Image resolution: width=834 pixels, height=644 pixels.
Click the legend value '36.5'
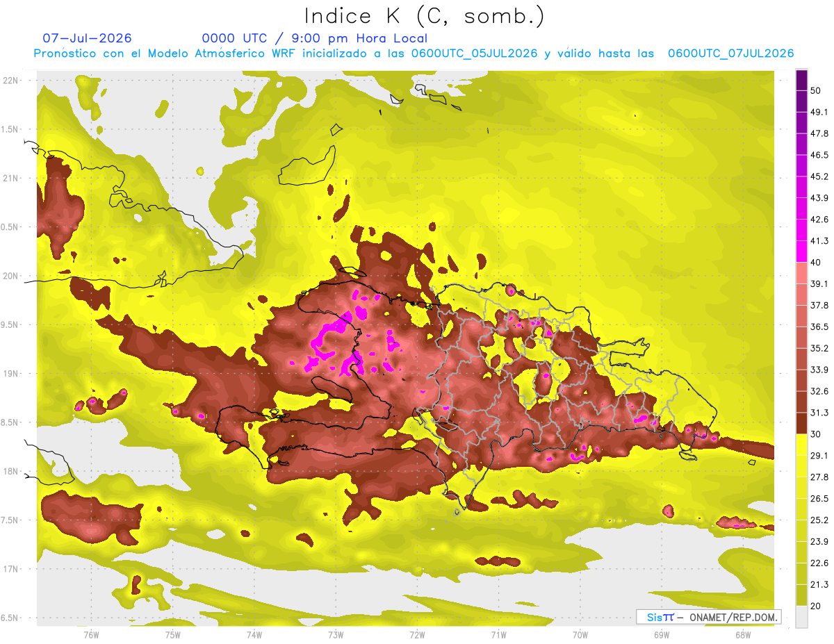point(819,327)
